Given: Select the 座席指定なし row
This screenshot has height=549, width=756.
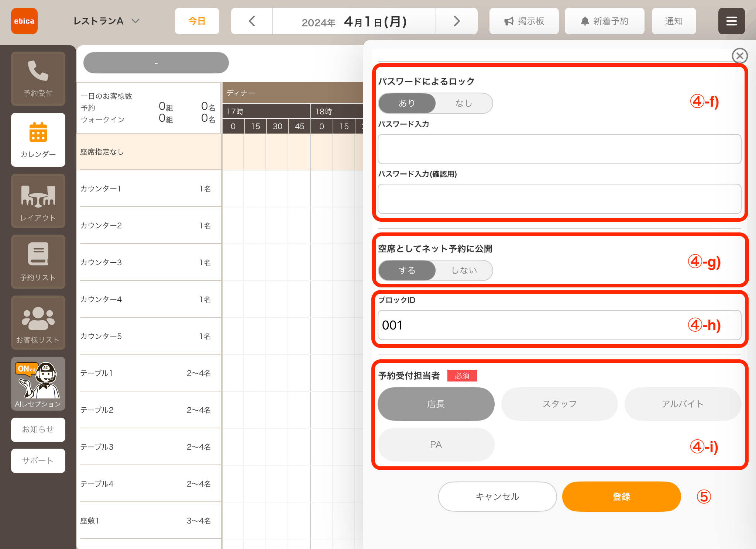Looking at the screenshot, I should pyautogui.click(x=149, y=152).
